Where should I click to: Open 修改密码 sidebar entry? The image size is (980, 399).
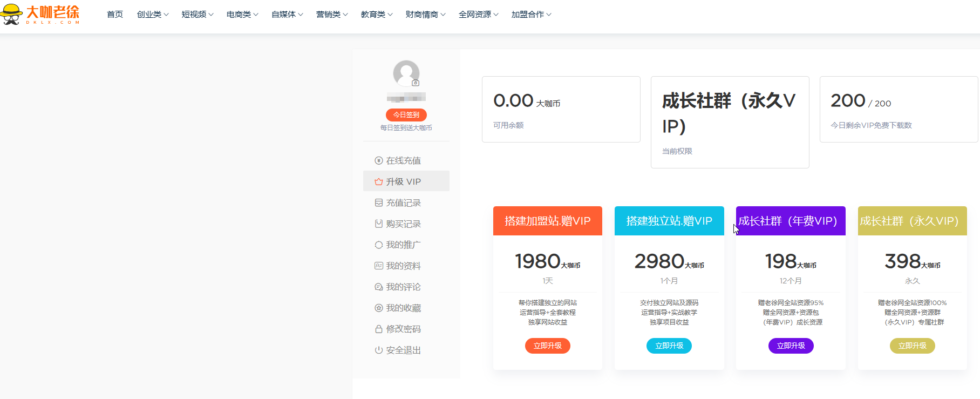[x=406, y=329]
